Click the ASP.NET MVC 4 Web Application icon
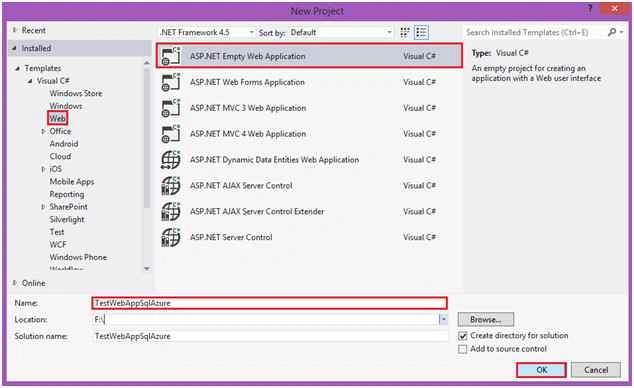Viewport: 634px width, 388px height. tap(171, 134)
